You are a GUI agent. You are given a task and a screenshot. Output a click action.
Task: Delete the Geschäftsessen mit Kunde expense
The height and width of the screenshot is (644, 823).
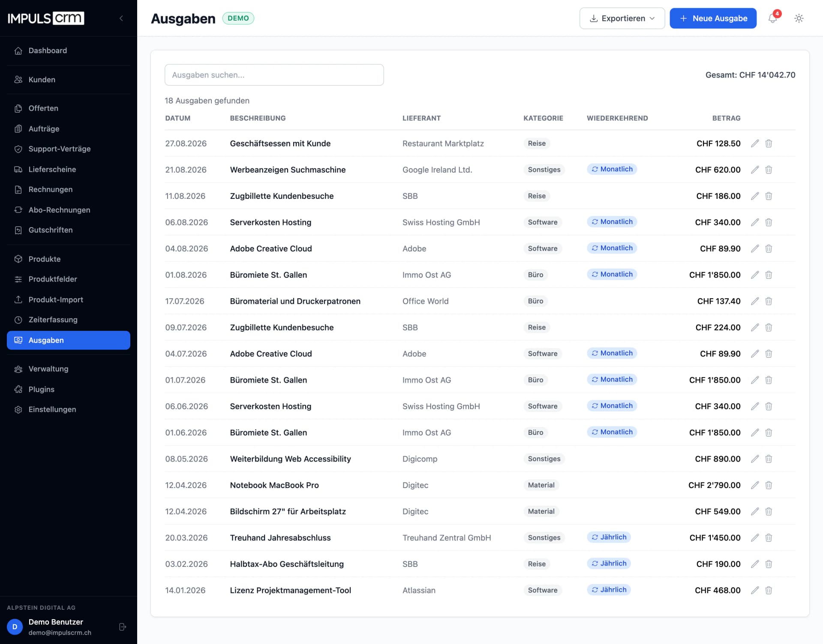769,144
